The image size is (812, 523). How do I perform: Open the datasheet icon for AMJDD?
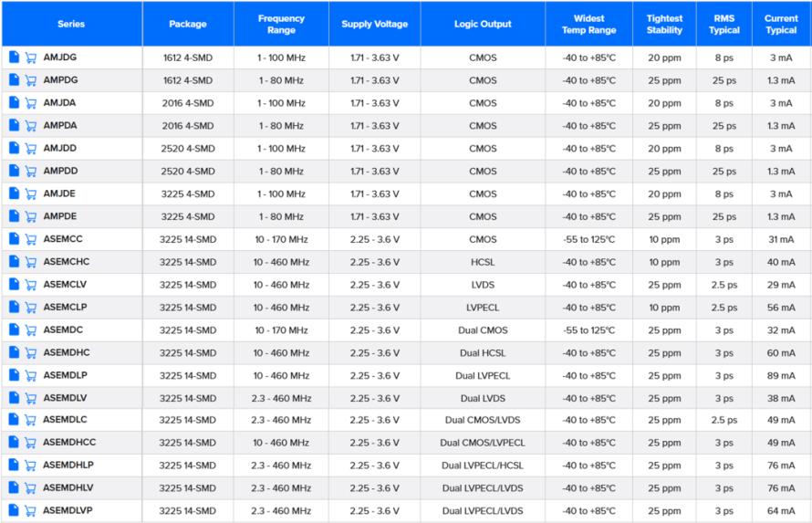pos(14,148)
